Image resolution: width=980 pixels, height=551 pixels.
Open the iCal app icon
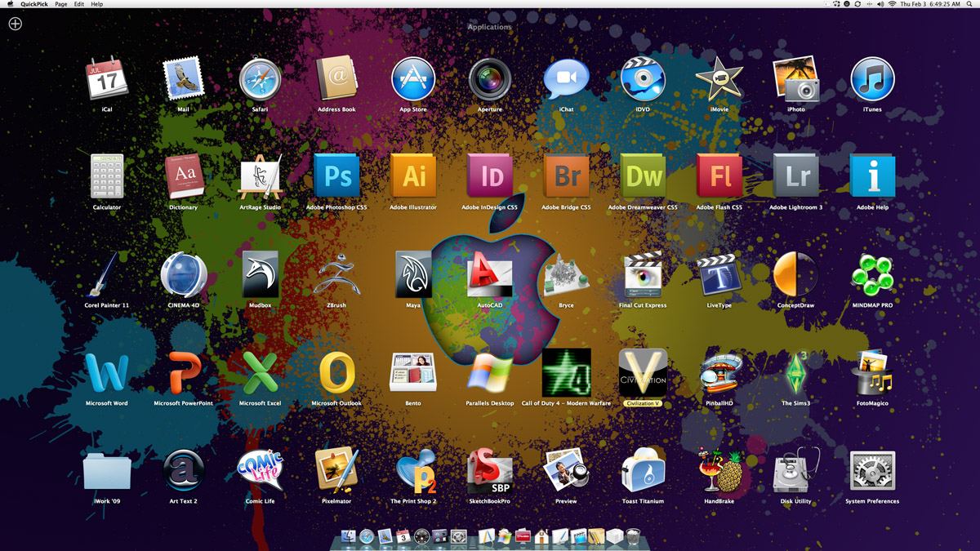tap(107, 79)
